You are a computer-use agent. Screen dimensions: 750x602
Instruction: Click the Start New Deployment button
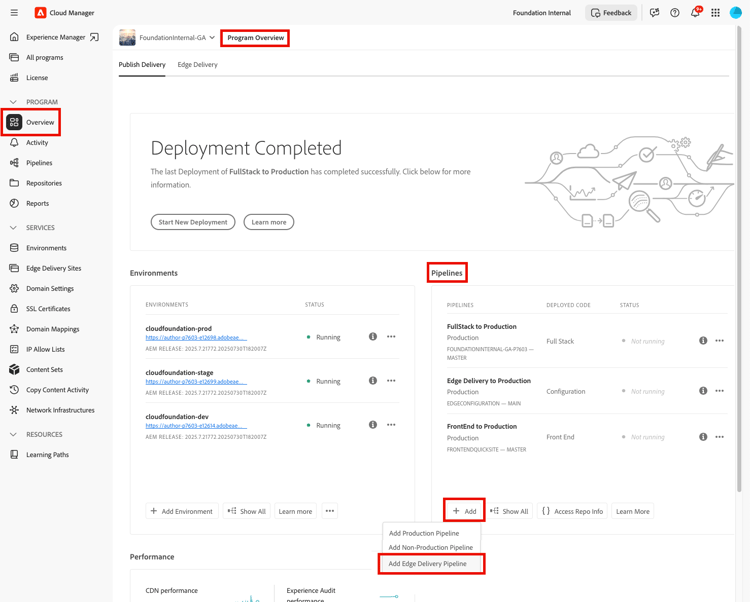click(193, 222)
